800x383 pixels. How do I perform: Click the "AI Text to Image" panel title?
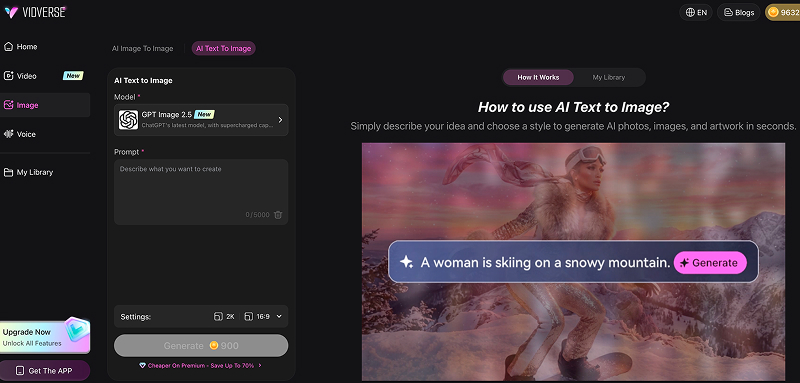[x=143, y=81]
